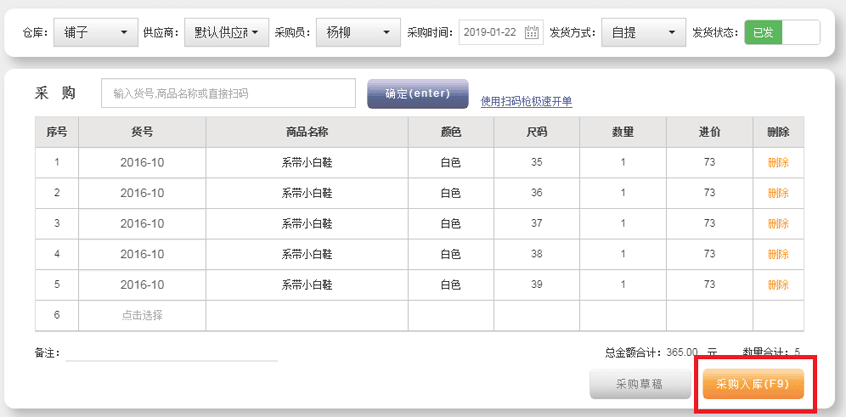The width and height of the screenshot is (846, 417).
Task: Click the 备注 remarks input field
Action: click(x=172, y=352)
